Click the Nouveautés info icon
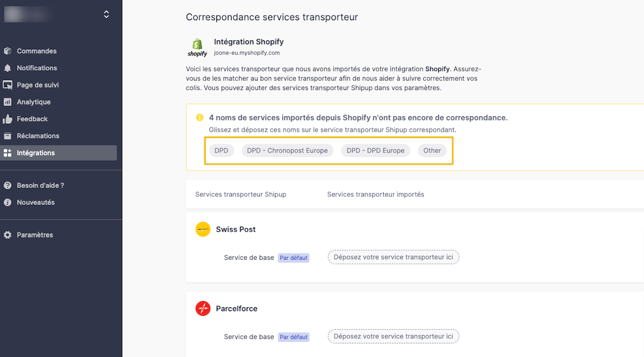This screenshot has width=644, height=357. click(x=8, y=202)
